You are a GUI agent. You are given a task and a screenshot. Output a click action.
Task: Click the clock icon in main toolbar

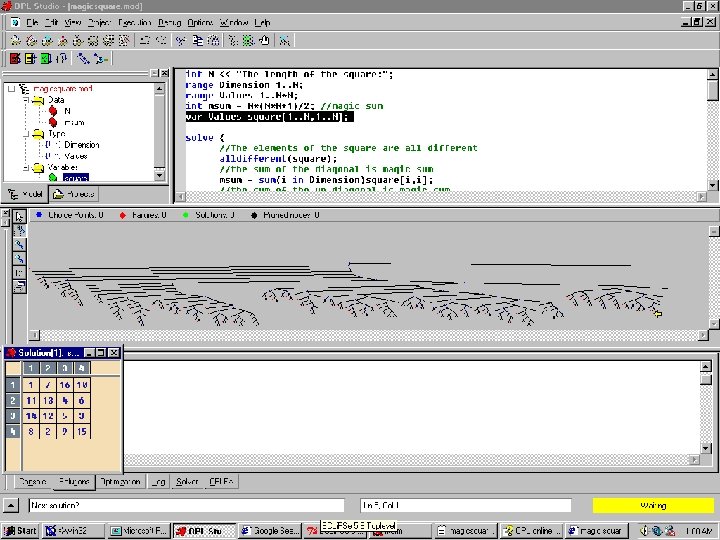[263, 40]
